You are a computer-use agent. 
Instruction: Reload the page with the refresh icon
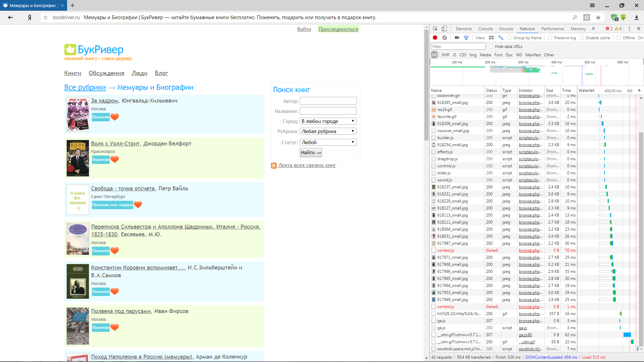tap(46, 17)
